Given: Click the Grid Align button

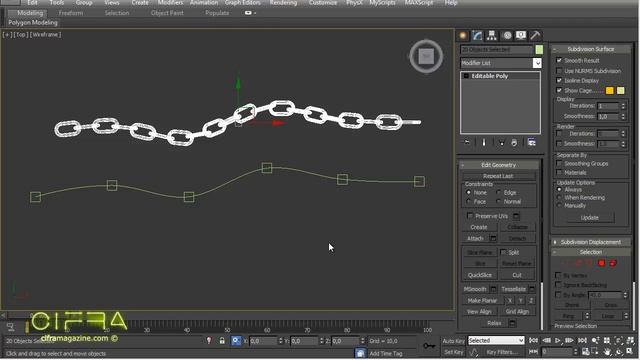Looking at the screenshot, I should tap(517, 312).
